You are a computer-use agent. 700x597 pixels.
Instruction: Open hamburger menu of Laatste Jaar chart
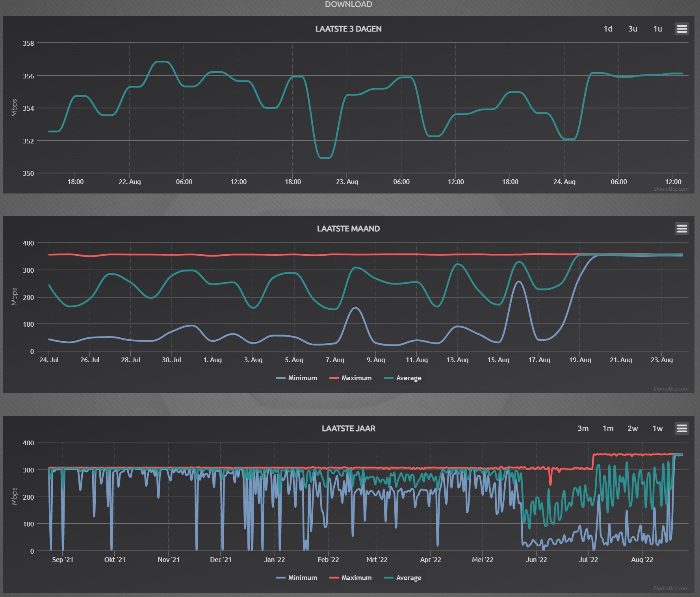pyautogui.click(x=681, y=428)
